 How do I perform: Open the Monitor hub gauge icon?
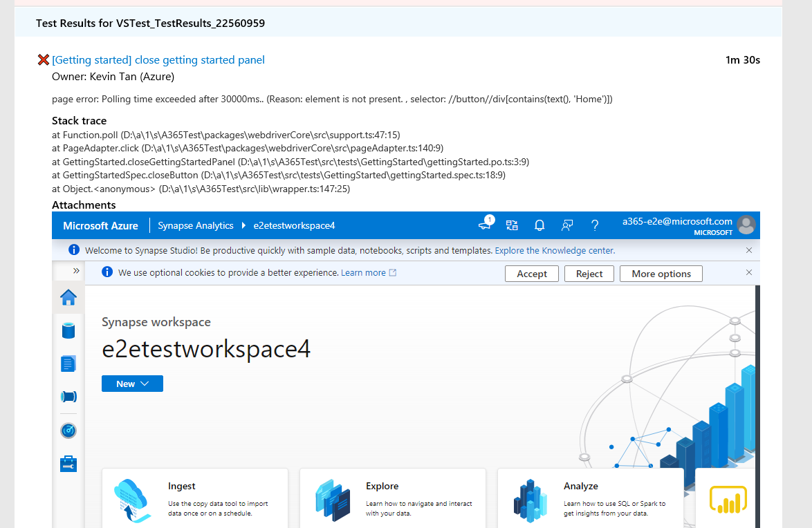tap(68, 431)
